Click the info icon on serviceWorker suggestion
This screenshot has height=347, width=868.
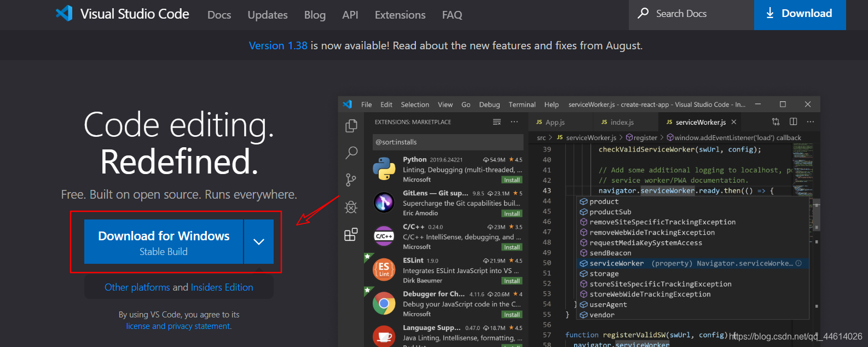click(x=798, y=263)
